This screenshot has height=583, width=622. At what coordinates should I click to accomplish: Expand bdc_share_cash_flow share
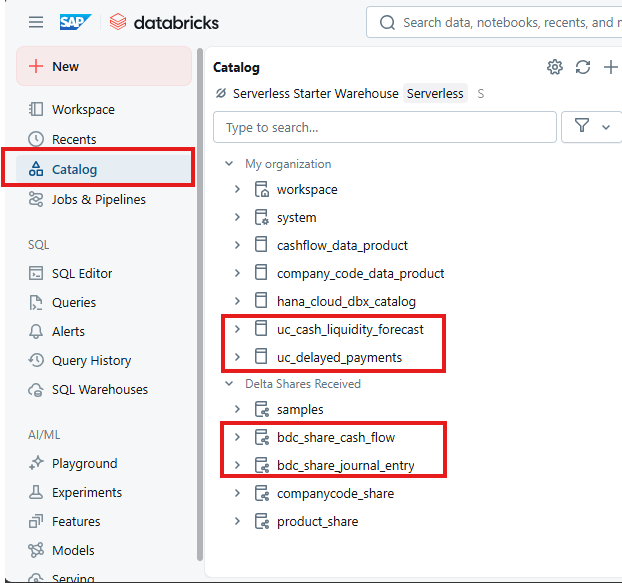[237, 437]
